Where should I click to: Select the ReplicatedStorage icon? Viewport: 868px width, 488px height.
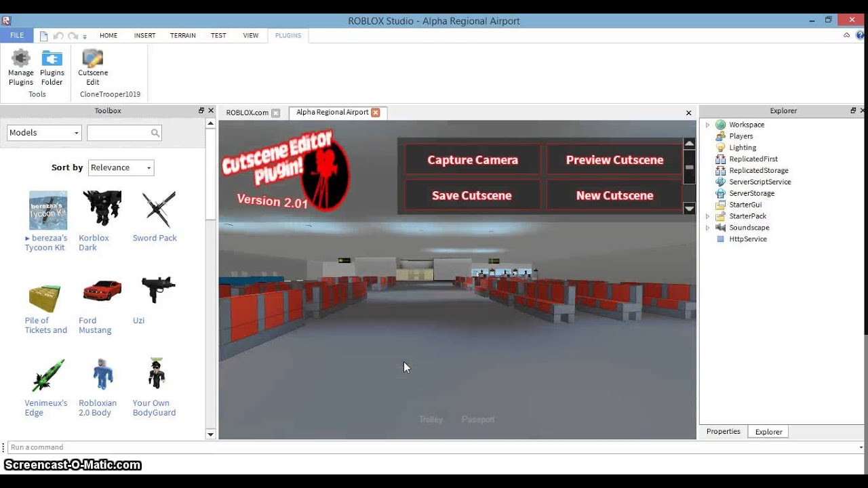pyautogui.click(x=721, y=171)
